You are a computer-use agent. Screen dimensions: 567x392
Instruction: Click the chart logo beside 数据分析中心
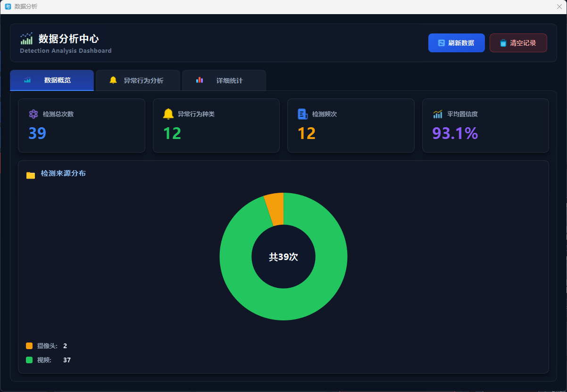tap(26, 39)
